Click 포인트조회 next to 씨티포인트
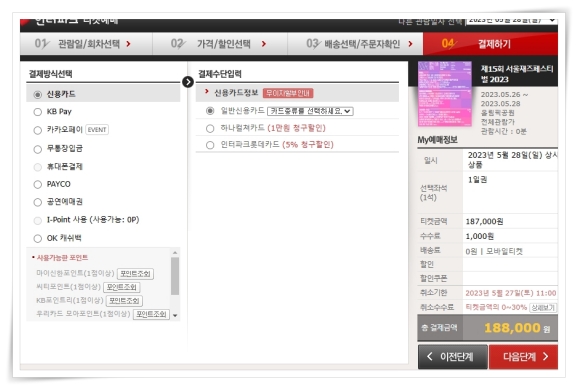 [122, 287]
